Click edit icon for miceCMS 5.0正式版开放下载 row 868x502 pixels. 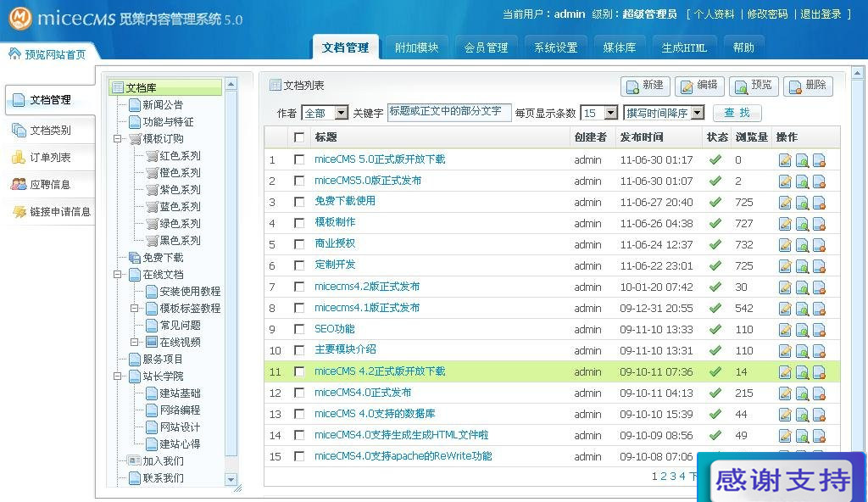pyautogui.click(x=785, y=160)
